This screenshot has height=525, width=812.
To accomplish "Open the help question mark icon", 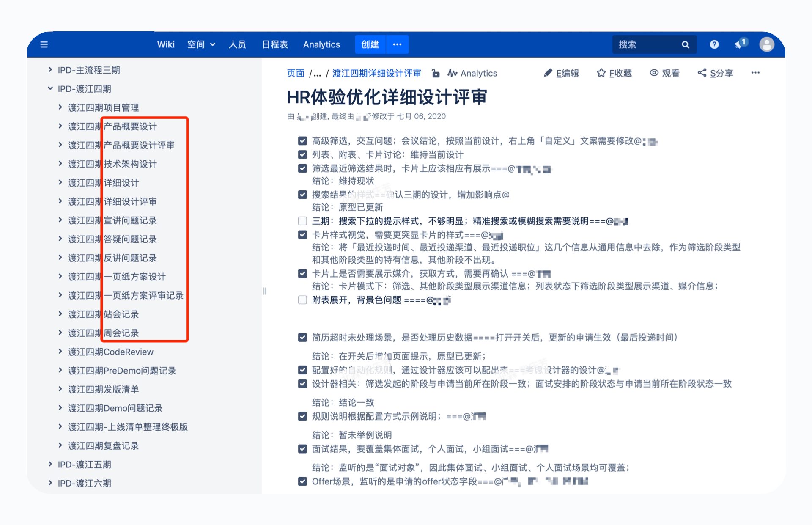I will pos(714,44).
